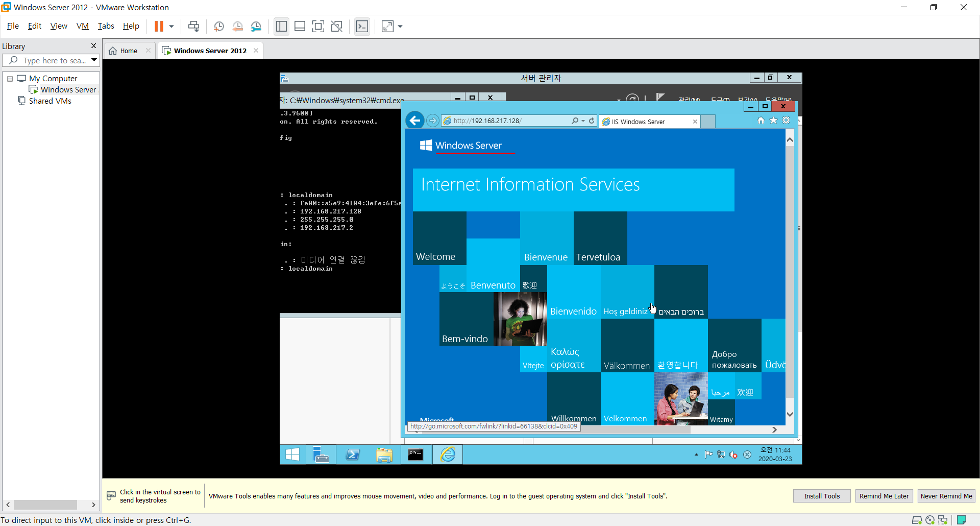The height and width of the screenshot is (526, 980).
Task: Click the IE page scroll-down arrow
Action: pyautogui.click(x=790, y=415)
